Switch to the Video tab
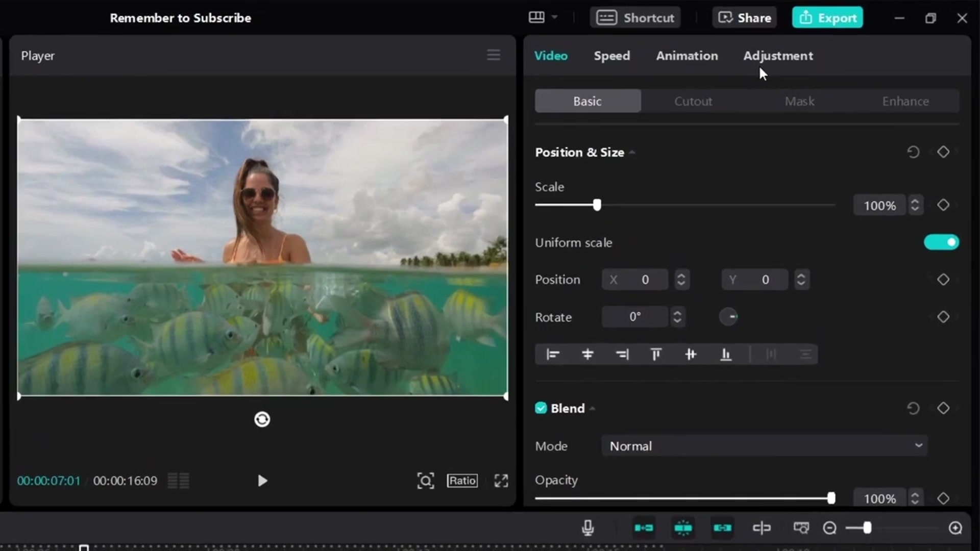The height and width of the screenshot is (551, 980). point(551,56)
